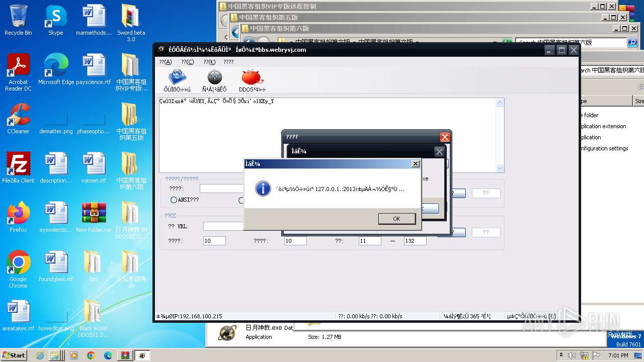Select the New folder.rar archive icon
The width and height of the screenshot is (644, 362).
(x=94, y=218)
